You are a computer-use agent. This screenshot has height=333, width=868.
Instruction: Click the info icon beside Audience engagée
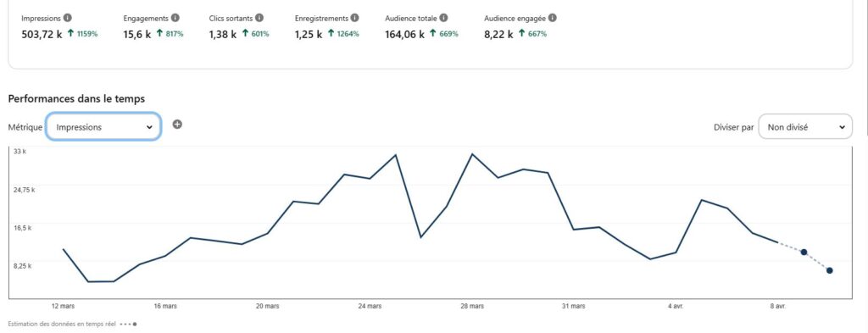553,18
